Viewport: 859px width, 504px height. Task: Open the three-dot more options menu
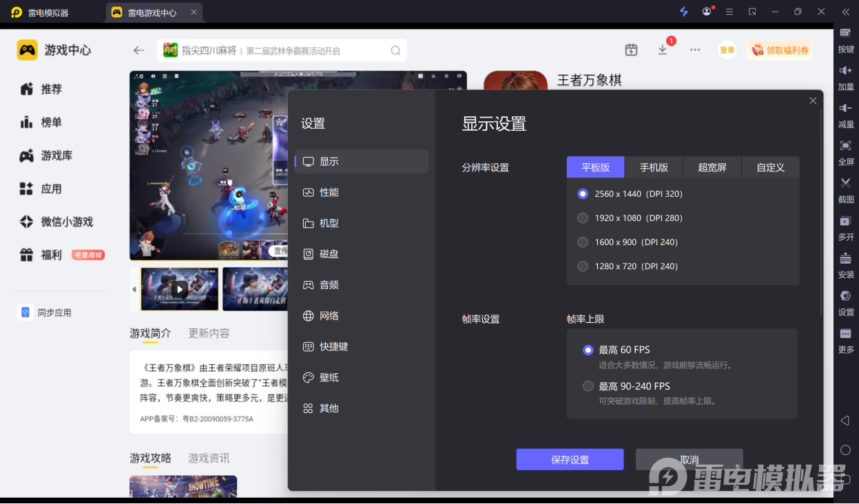[695, 50]
